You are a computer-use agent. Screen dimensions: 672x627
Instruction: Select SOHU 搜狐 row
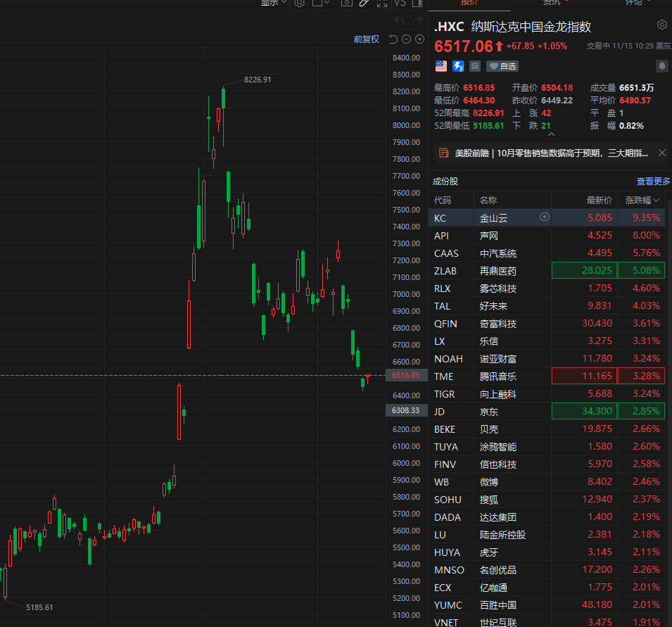(x=547, y=499)
